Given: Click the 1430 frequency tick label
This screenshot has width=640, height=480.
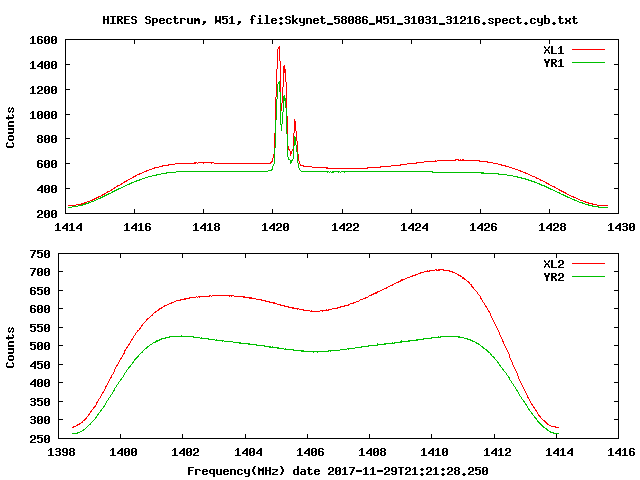Looking at the screenshot, I should click(621, 227).
